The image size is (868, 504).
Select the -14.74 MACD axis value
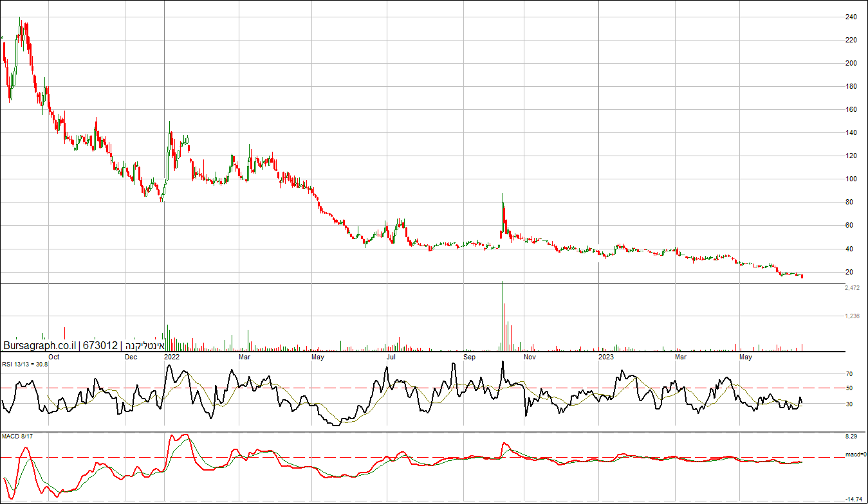pos(853,499)
